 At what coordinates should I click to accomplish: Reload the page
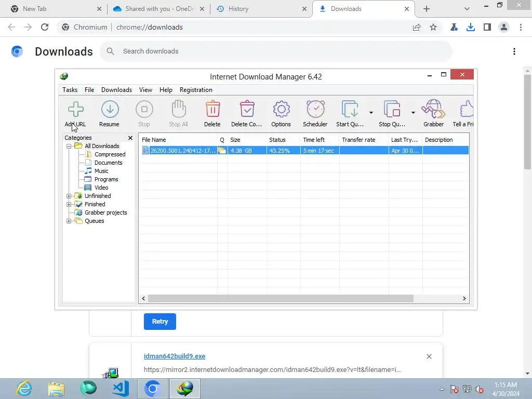[x=45, y=27]
